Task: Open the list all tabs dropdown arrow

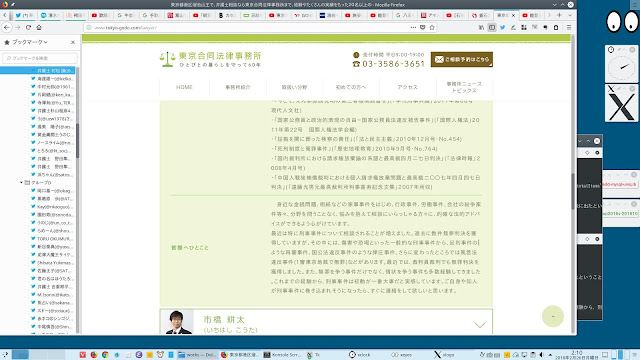Action: click(x=570, y=15)
